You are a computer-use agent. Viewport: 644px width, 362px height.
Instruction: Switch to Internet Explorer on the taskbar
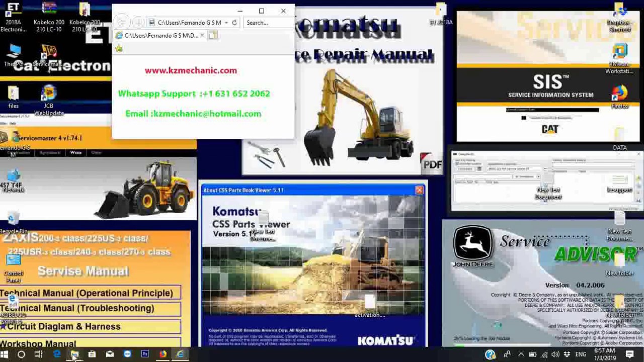pyautogui.click(x=180, y=354)
